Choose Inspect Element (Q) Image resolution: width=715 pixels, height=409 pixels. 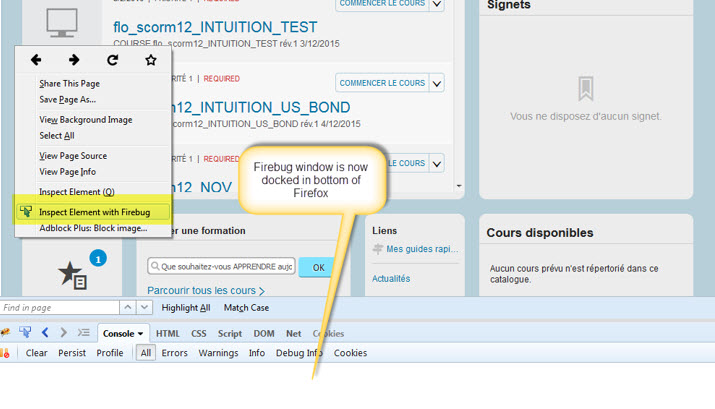click(x=77, y=192)
